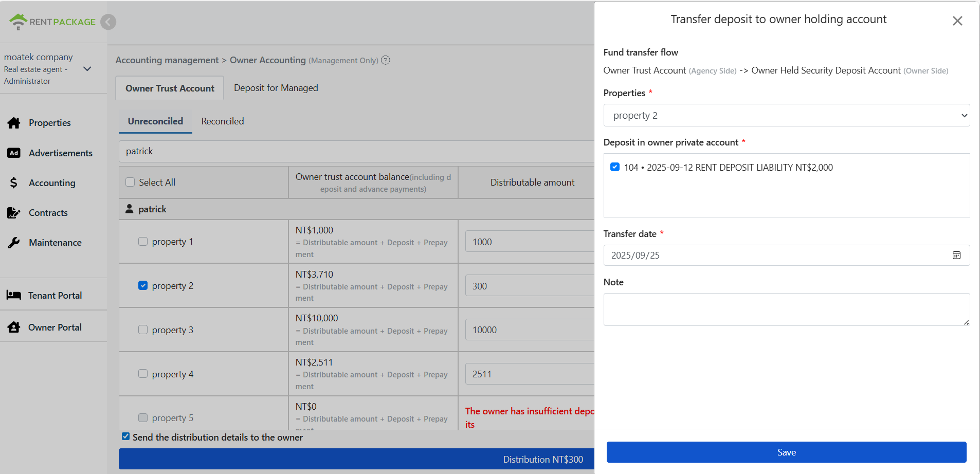This screenshot has width=980, height=474.
Task: Close the transfer deposit panel
Action: tap(957, 21)
